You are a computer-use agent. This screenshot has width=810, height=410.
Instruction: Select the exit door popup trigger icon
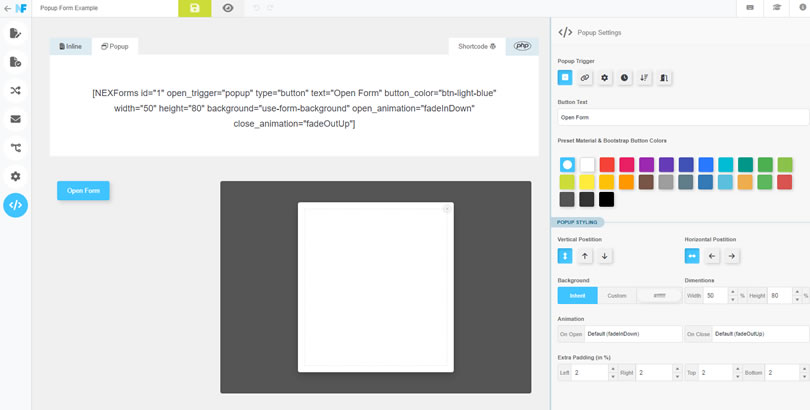point(664,77)
